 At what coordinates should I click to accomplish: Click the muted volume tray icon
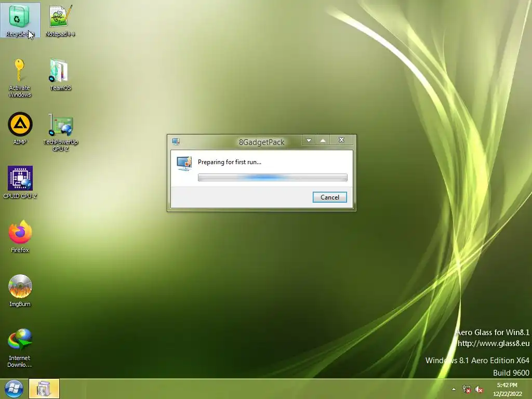(x=478, y=389)
